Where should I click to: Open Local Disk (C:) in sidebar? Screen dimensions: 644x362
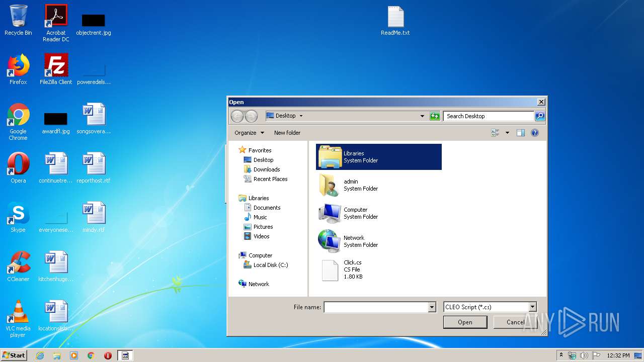266,265
